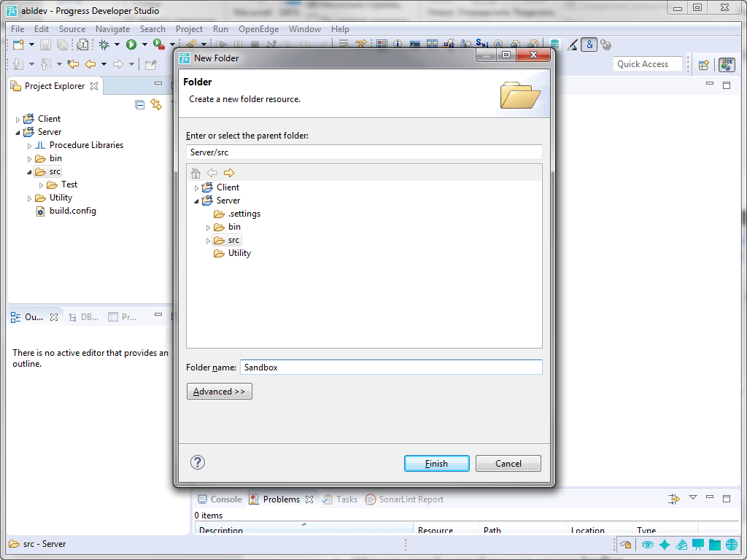Collapse the Server node in dialog tree
Viewport: 747px width, 560px height.
coord(196,201)
